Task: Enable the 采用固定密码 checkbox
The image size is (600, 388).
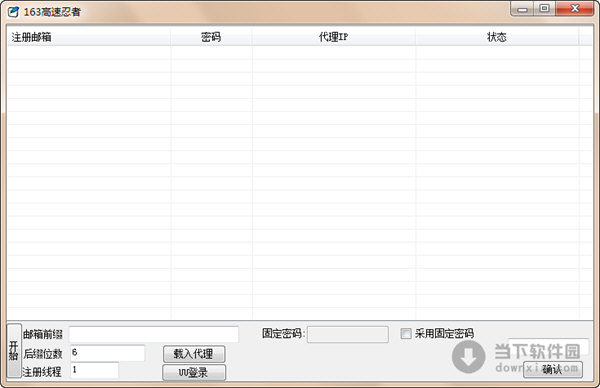Action: pyautogui.click(x=406, y=333)
